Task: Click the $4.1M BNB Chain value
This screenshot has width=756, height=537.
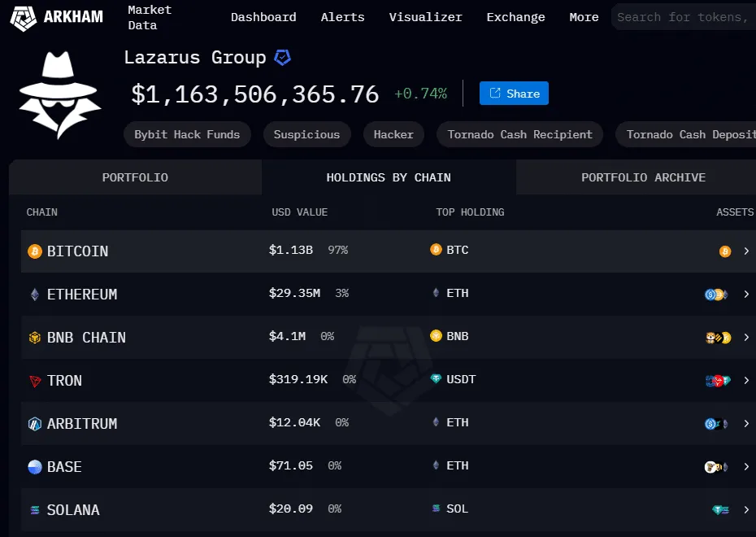Action: (287, 336)
